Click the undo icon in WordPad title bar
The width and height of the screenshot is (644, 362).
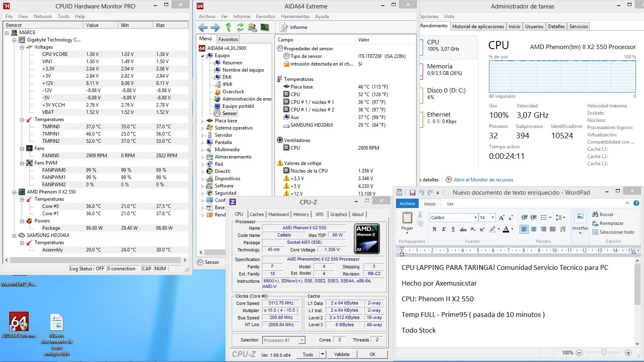pyautogui.click(x=421, y=193)
